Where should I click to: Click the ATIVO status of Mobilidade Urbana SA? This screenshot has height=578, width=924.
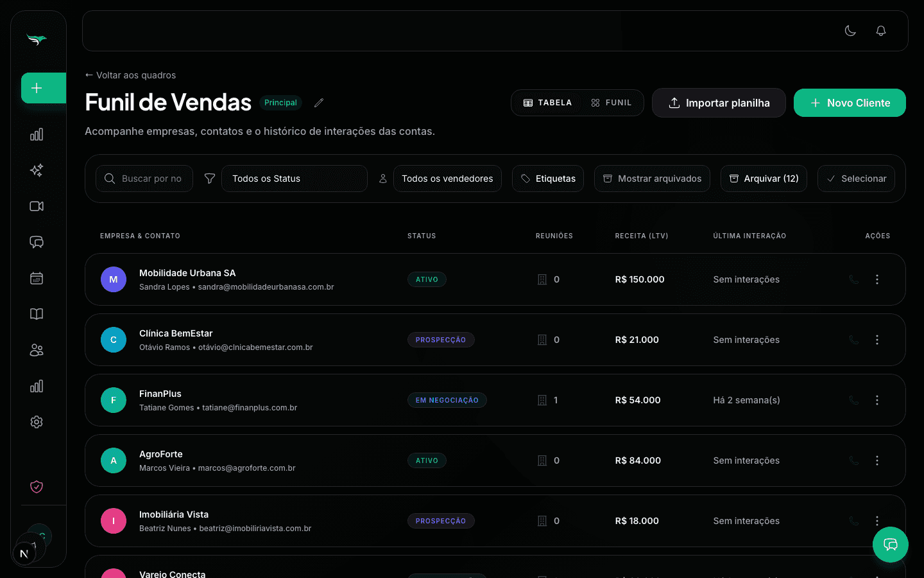427,279
